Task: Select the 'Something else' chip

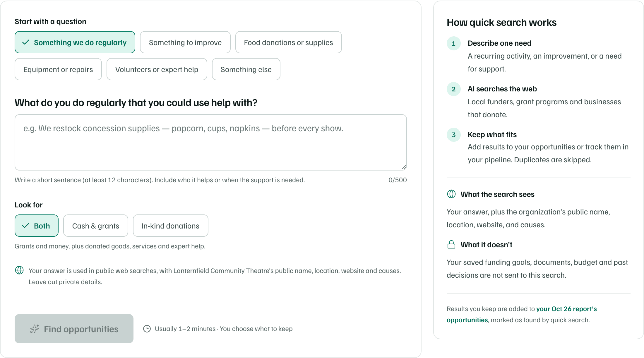Action: coord(246,69)
